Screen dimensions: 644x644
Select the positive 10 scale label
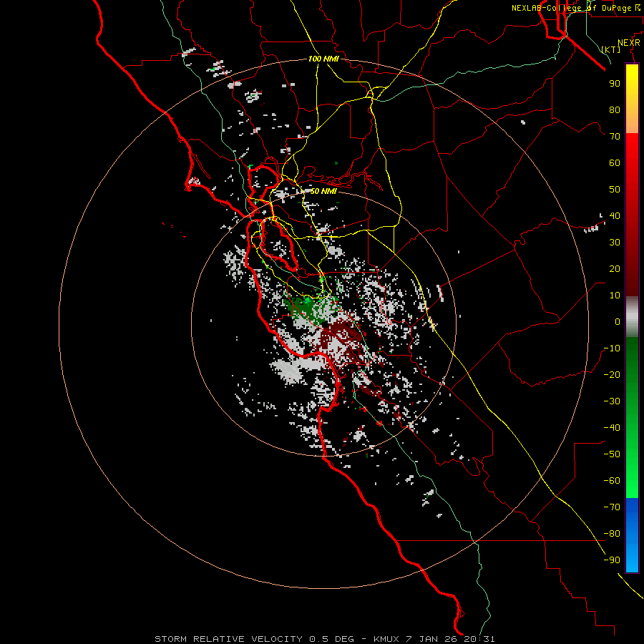(615, 296)
